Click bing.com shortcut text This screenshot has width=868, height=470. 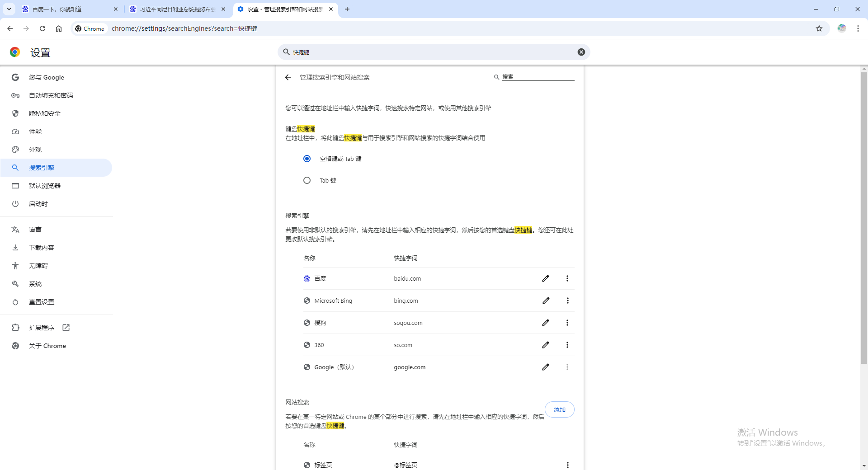click(406, 301)
